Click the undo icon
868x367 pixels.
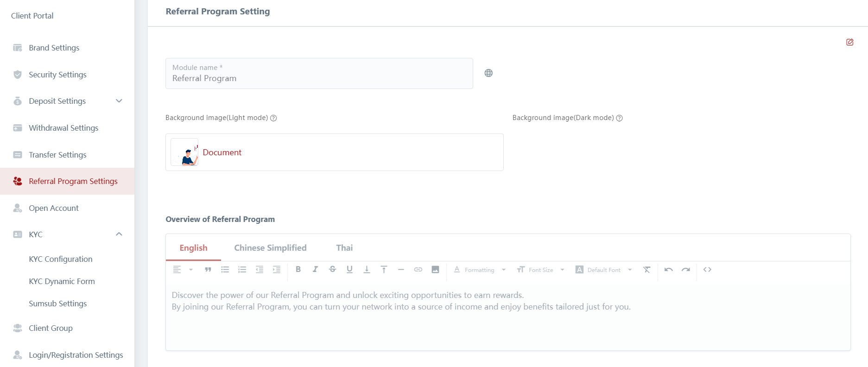[668, 270]
